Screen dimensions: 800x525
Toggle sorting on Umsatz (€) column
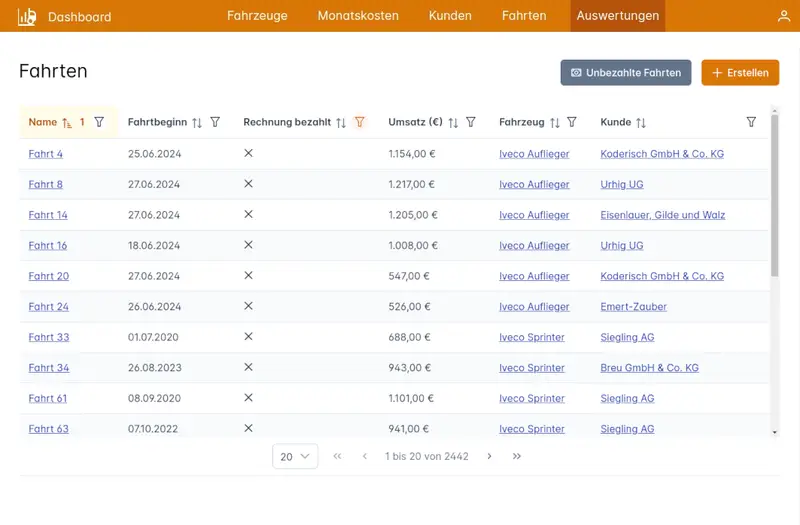453,122
